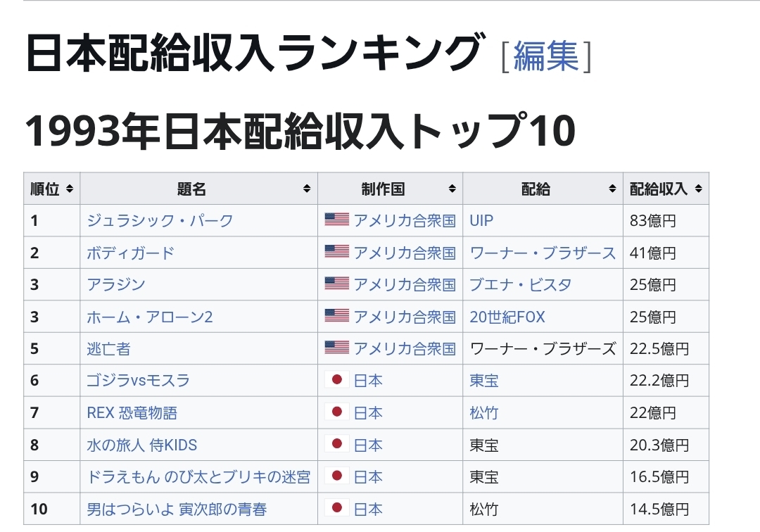This screenshot has height=532, width=760.
Task: Open ボディガード film link
Action: pos(130,253)
